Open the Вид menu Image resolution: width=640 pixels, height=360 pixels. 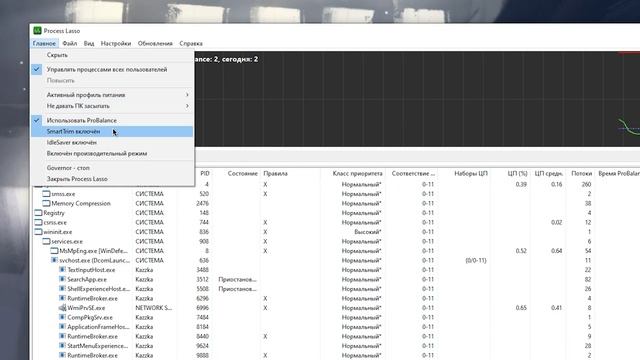pyautogui.click(x=89, y=43)
